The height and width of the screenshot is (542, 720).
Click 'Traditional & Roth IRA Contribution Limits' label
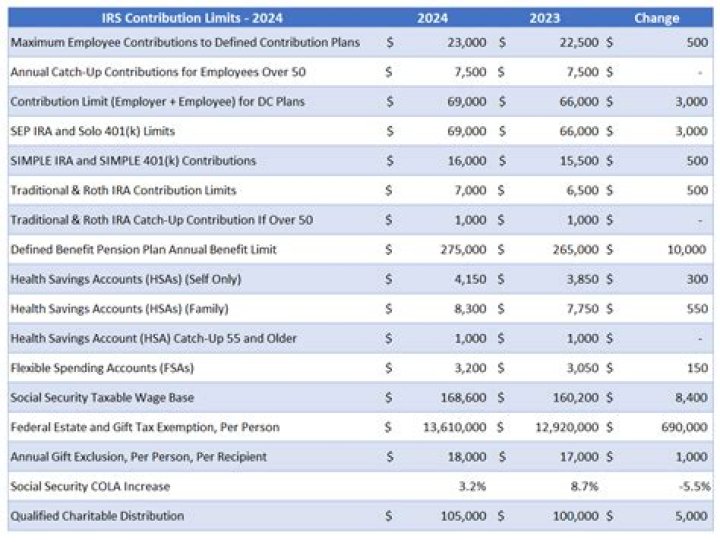tap(124, 190)
